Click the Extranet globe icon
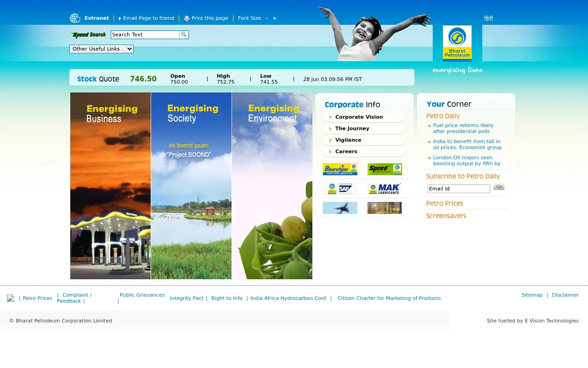 (75, 18)
